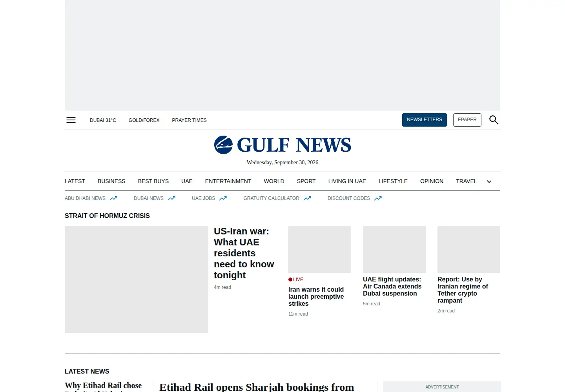Viewport: 565px width, 392px height.
Task: Open Gratuity Calculator link
Action: click(x=271, y=198)
